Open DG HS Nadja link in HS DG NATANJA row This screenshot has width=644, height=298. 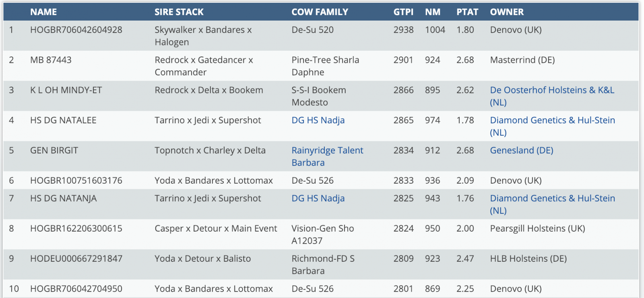tap(318, 199)
